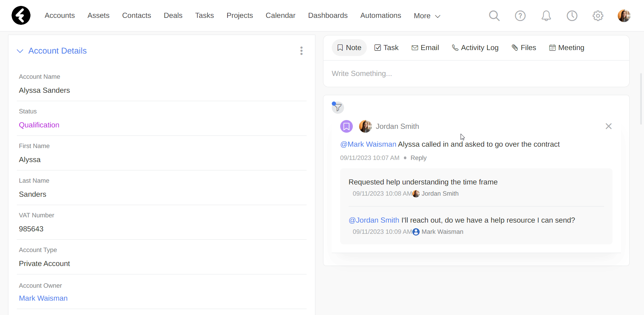Click the page vertical scrollbar
This screenshot has width=644, height=315.
641,99
